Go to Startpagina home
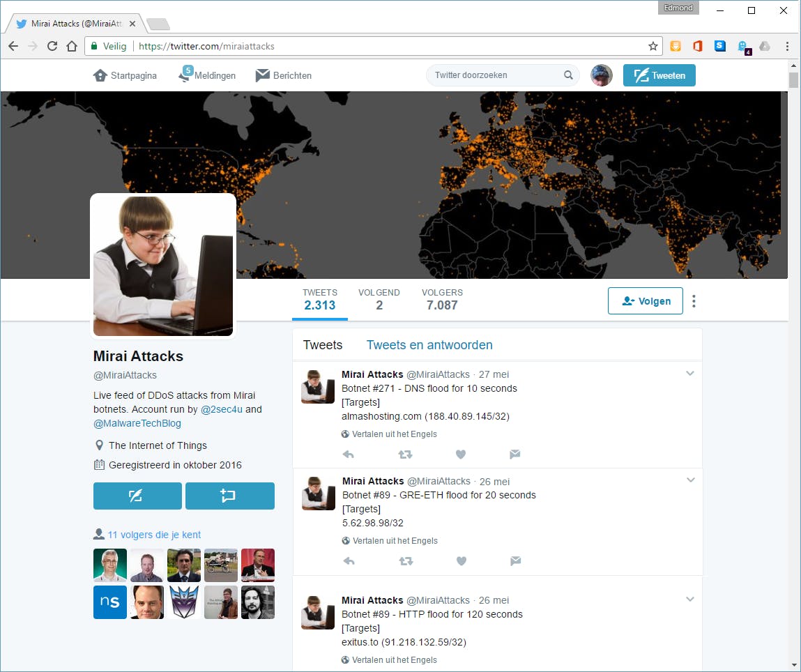 point(125,75)
